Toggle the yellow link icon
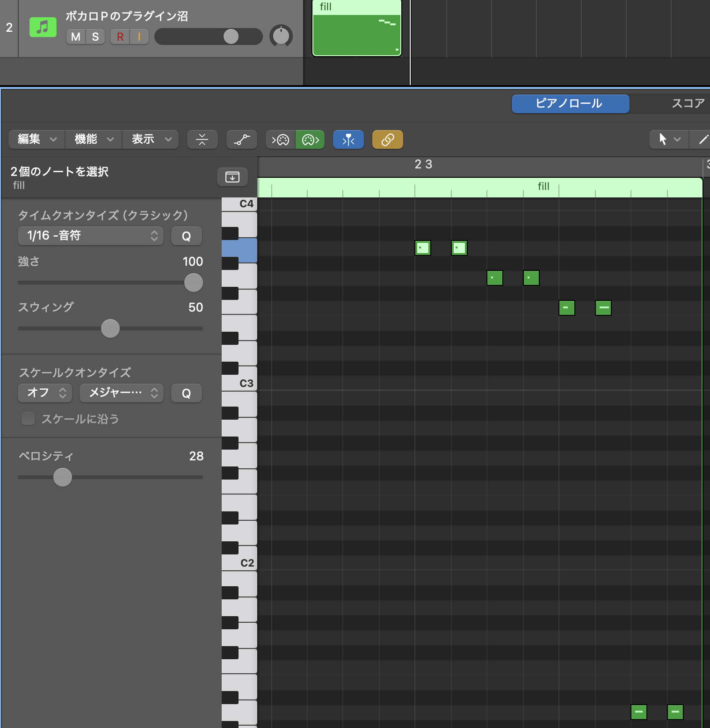 (x=388, y=139)
